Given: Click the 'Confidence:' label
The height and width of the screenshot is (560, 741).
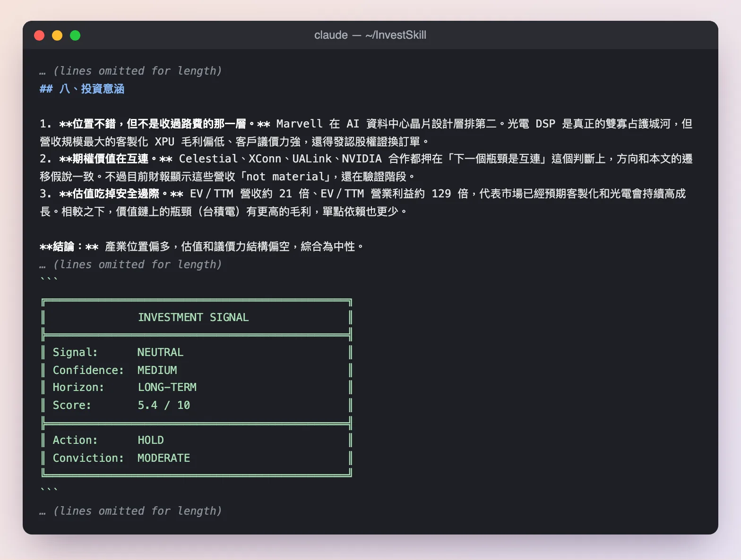Looking at the screenshot, I should 88,370.
